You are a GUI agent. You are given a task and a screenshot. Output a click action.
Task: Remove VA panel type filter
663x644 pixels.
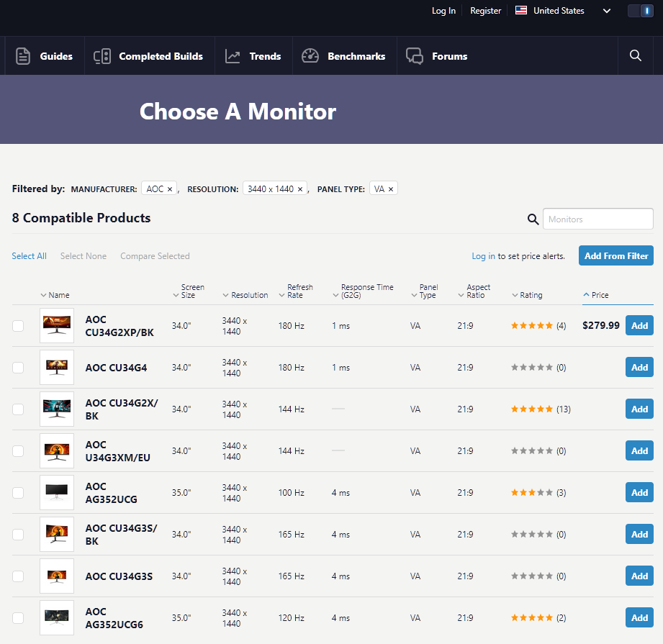391,189
